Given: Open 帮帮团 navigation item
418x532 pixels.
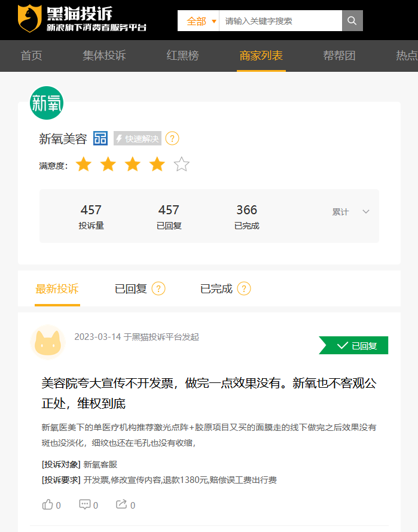Looking at the screenshot, I should pyautogui.click(x=339, y=56).
